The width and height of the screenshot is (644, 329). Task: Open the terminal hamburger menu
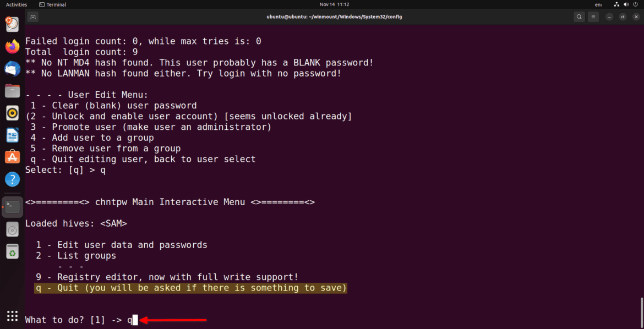pyautogui.click(x=593, y=17)
